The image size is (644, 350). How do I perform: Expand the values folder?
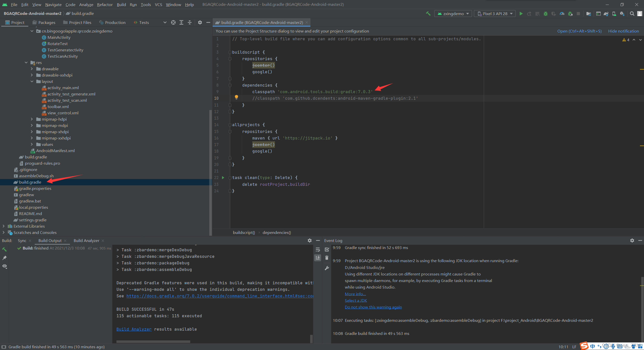[x=32, y=144]
